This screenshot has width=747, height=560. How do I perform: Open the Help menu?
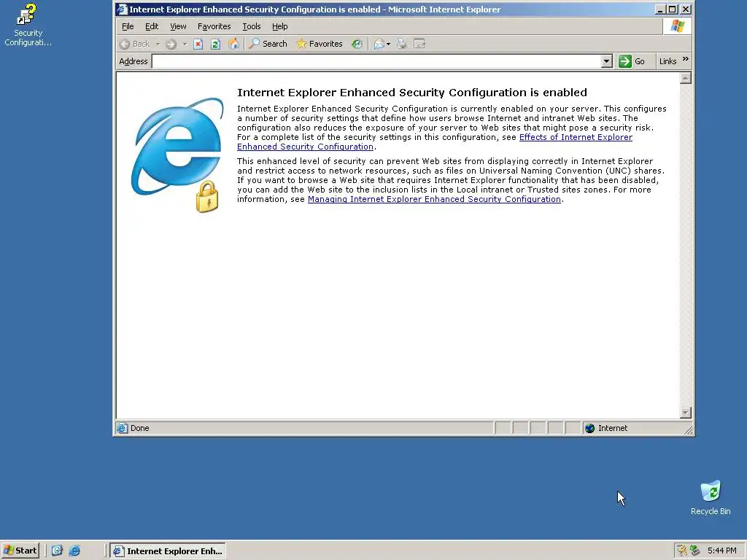click(279, 26)
